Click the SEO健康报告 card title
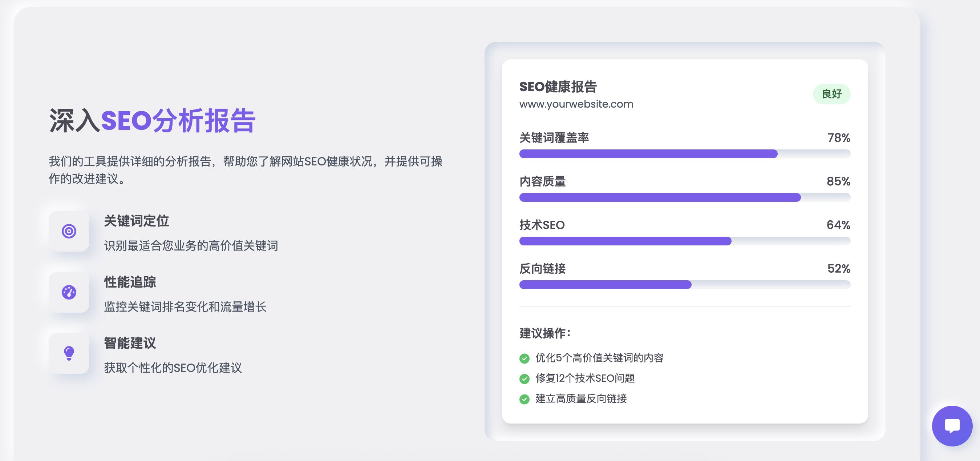 click(558, 87)
